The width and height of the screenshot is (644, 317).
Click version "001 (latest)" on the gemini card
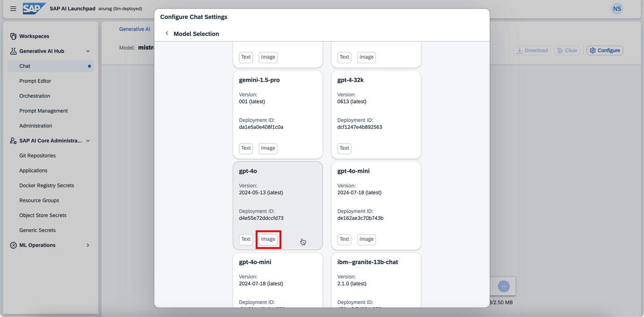pos(252,102)
